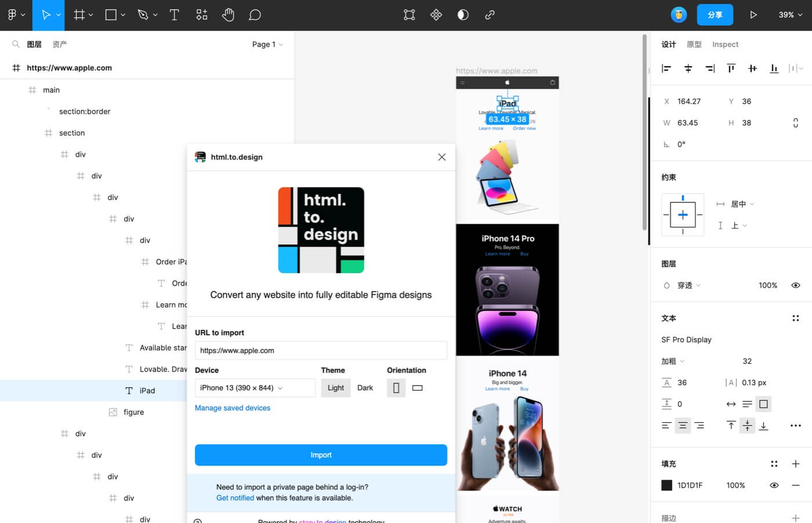812x523 pixels.
Task: Click the Create component icon
Action: click(436, 15)
